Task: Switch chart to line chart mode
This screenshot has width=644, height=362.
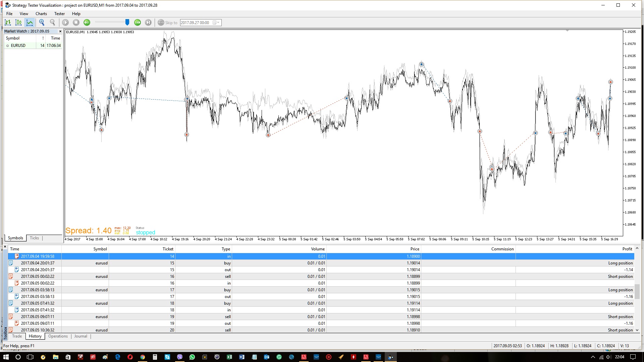Action: point(30,22)
